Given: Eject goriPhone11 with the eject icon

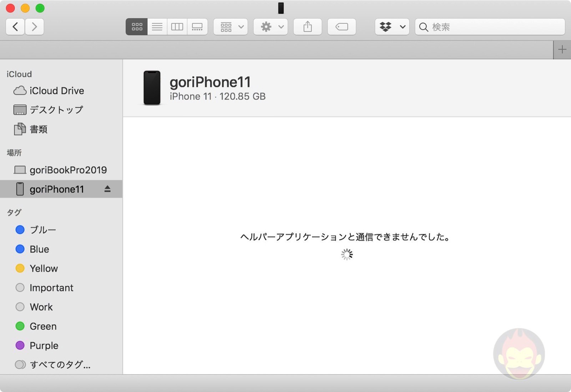Looking at the screenshot, I should 107,189.
